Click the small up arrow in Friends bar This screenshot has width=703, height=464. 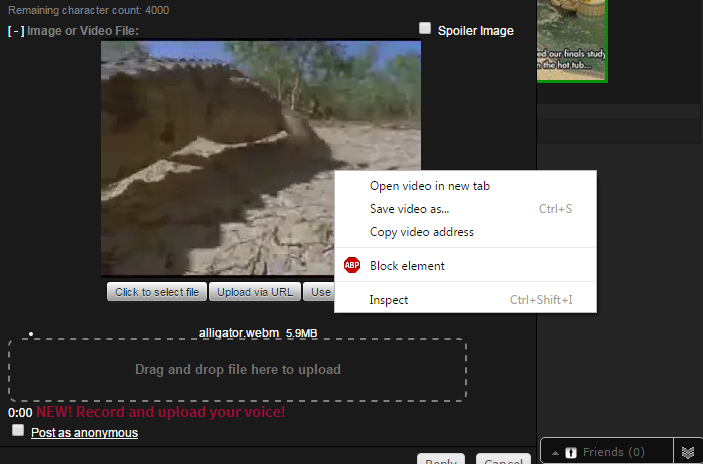coord(556,453)
